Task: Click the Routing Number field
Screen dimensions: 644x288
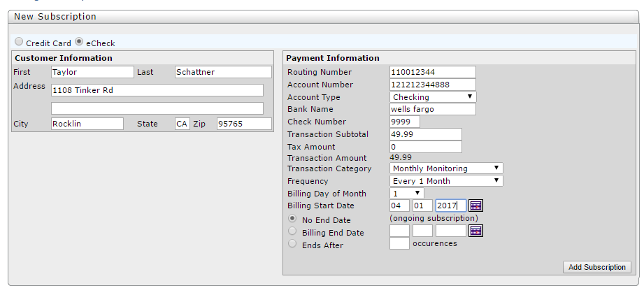Action: pyautogui.click(x=432, y=72)
